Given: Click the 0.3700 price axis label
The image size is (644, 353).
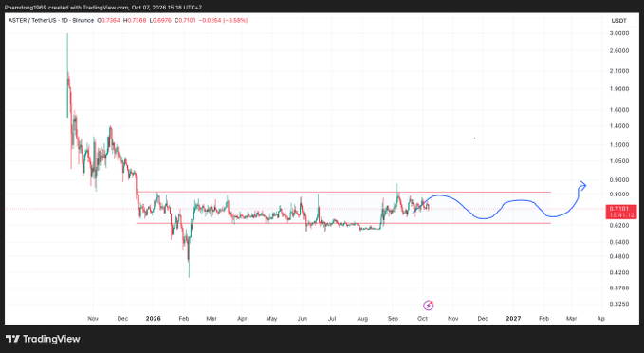Looking at the screenshot, I should point(619,288).
